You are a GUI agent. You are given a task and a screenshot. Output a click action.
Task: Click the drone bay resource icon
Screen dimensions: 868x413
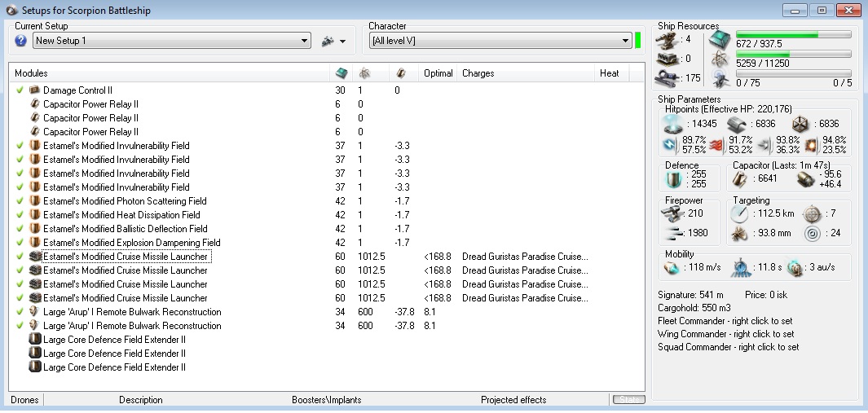point(721,79)
